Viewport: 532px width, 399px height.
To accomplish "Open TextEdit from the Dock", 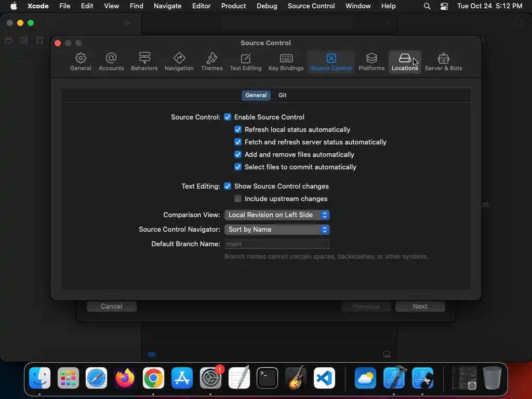I will click(239, 378).
